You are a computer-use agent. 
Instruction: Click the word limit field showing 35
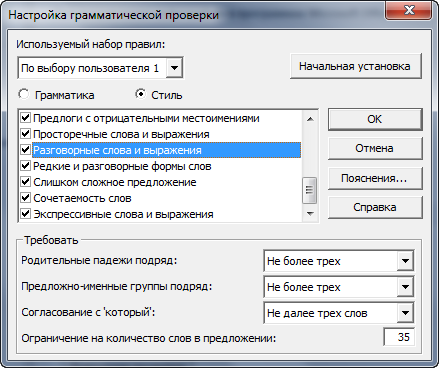pos(399,337)
